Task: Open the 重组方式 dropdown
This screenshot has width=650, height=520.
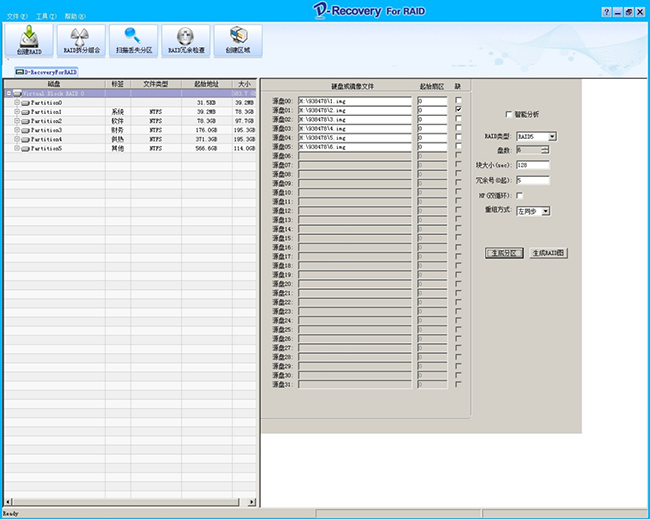Action: (x=546, y=211)
